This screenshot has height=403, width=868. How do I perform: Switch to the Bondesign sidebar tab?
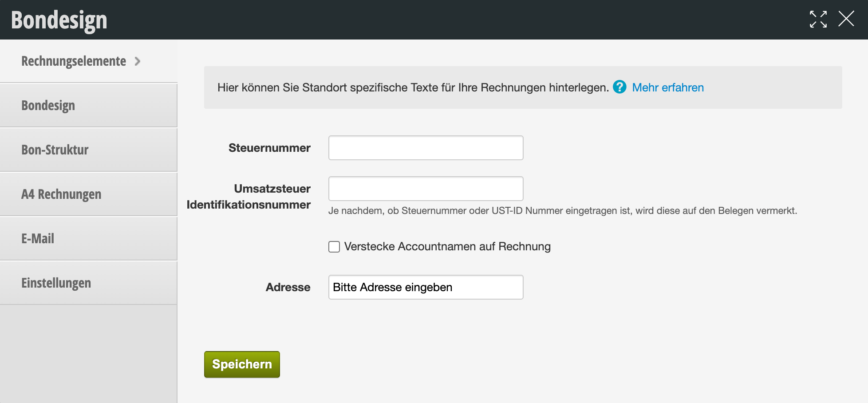click(48, 106)
